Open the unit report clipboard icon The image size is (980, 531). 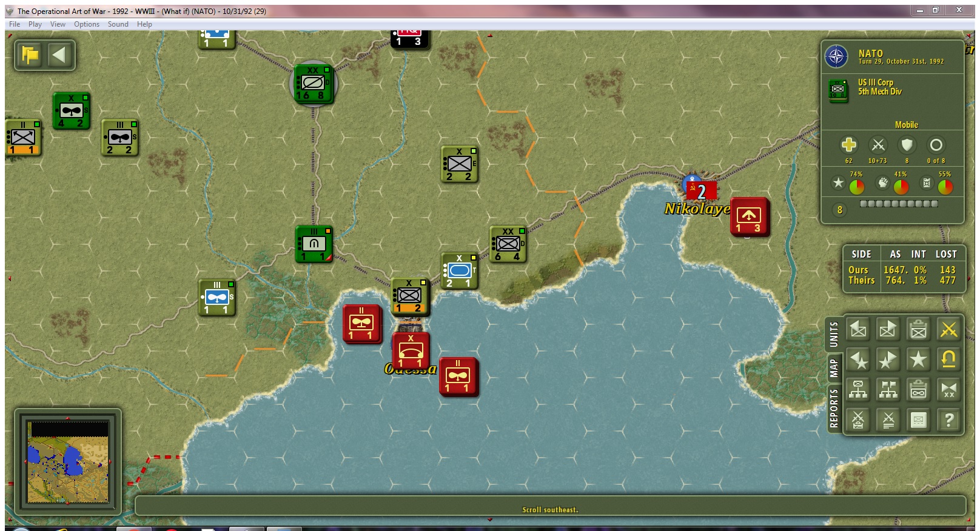coord(918,329)
